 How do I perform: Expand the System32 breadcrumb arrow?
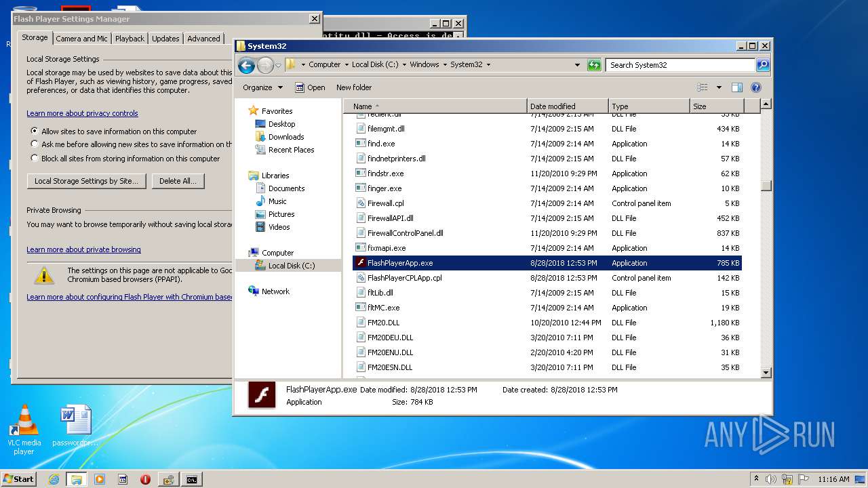tap(488, 65)
